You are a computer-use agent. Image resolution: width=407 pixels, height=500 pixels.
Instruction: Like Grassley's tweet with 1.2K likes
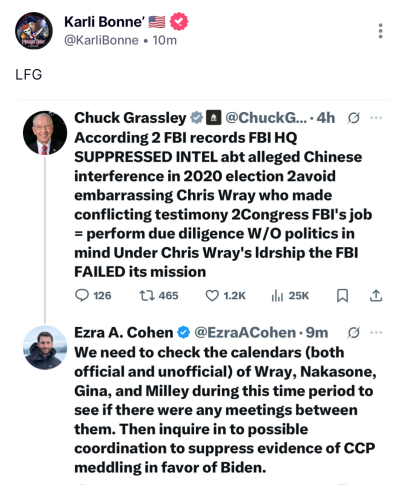(x=225, y=296)
